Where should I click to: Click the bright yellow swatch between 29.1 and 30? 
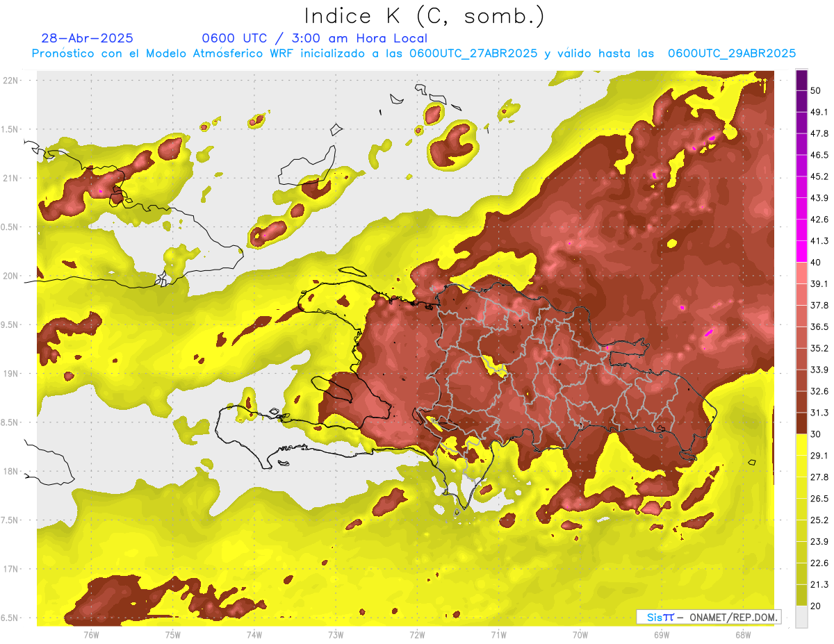(801, 445)
